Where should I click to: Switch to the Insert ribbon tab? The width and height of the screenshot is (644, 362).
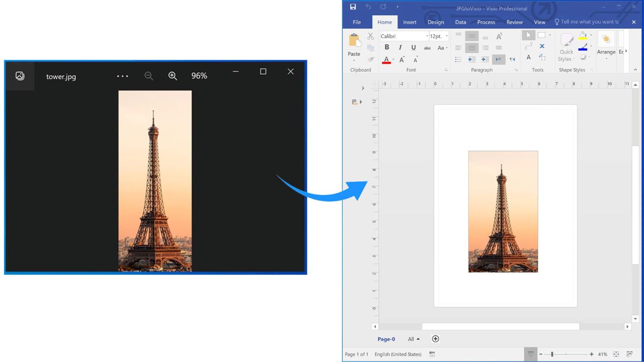409,22
